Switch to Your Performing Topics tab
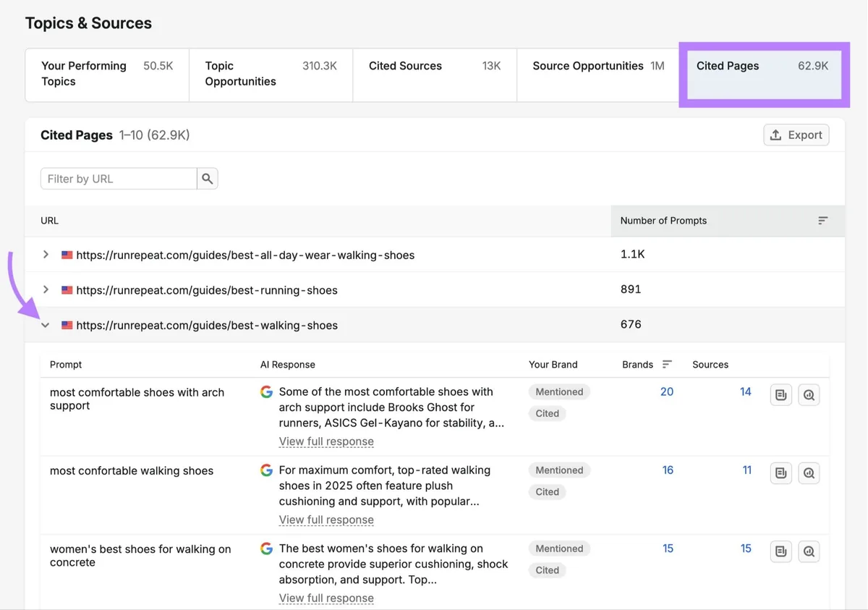 pos(107,75)
